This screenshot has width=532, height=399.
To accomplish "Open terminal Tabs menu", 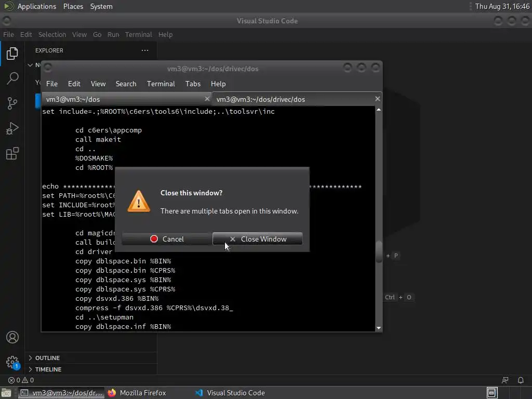I will click(x=193, y=84).
